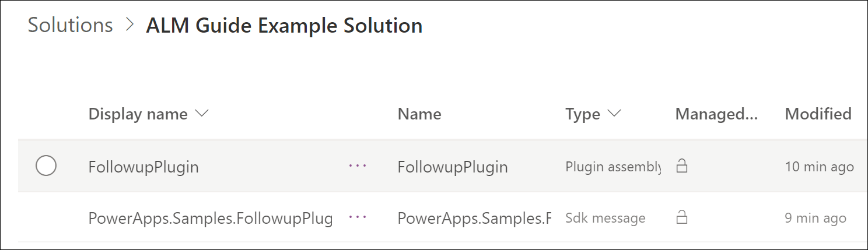Click the Plugin assembly type cell
868x250 pixels.
coord(613,167)
